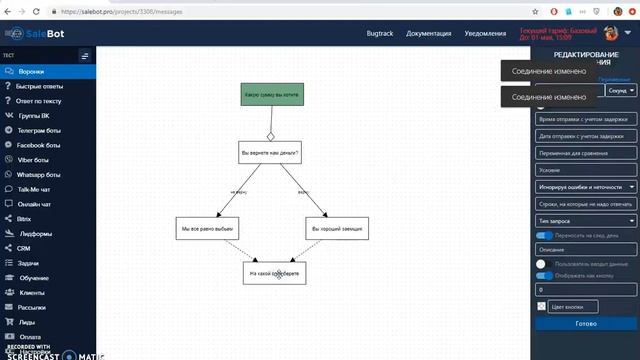Dismiss the second Соединение изменено notification

[x=549, y=97]
